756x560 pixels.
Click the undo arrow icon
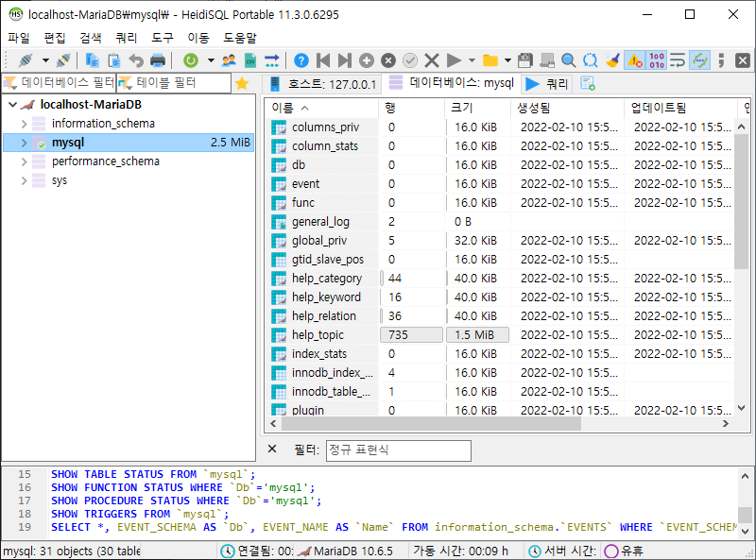click(x=136, y=60)
